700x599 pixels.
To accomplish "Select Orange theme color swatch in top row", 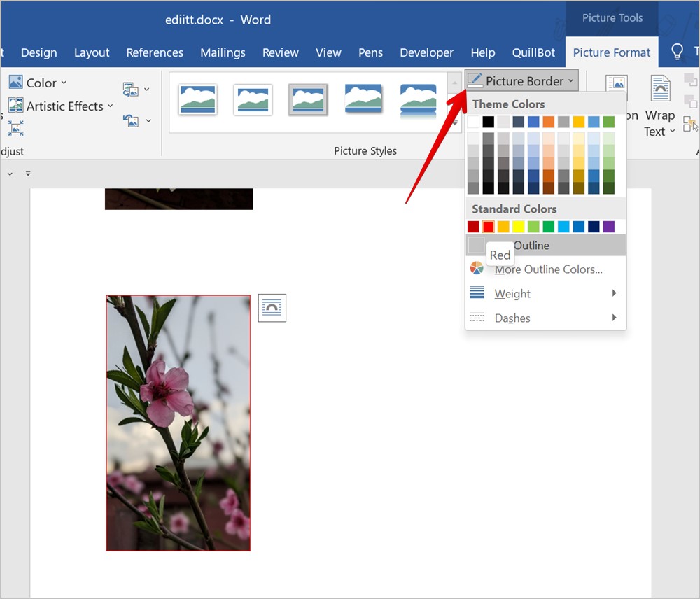I will (x=549, y=122).
